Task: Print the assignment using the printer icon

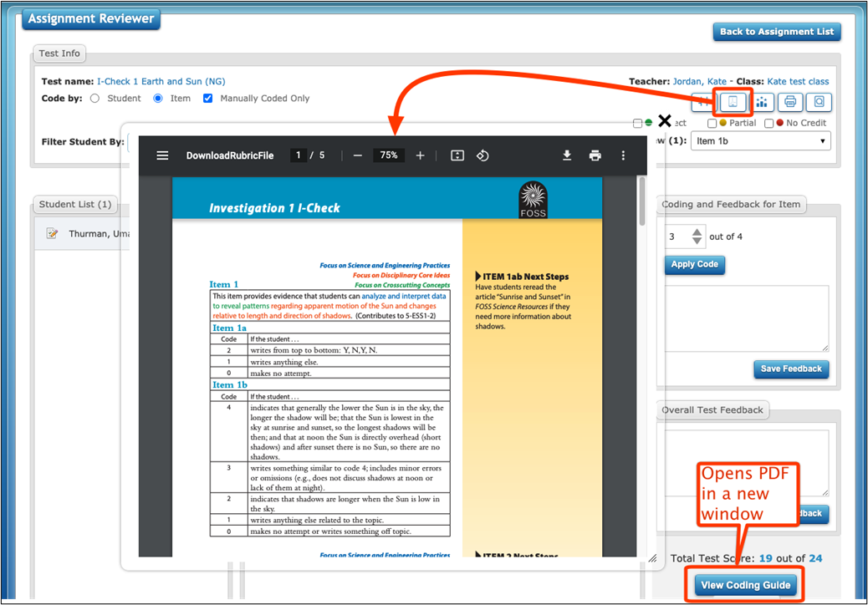Action: point(791,102)
